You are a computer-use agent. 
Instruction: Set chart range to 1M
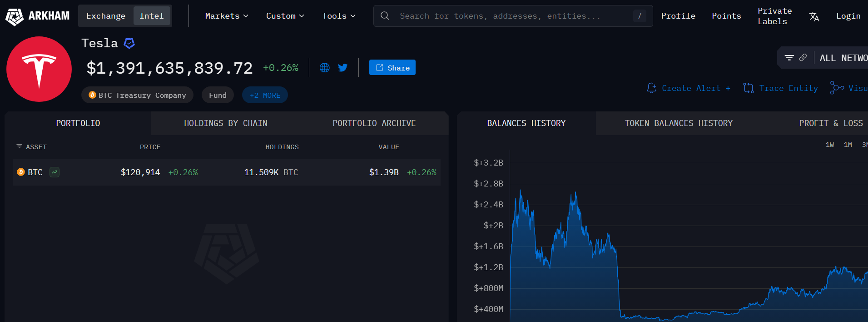click(x=848, y=145)
